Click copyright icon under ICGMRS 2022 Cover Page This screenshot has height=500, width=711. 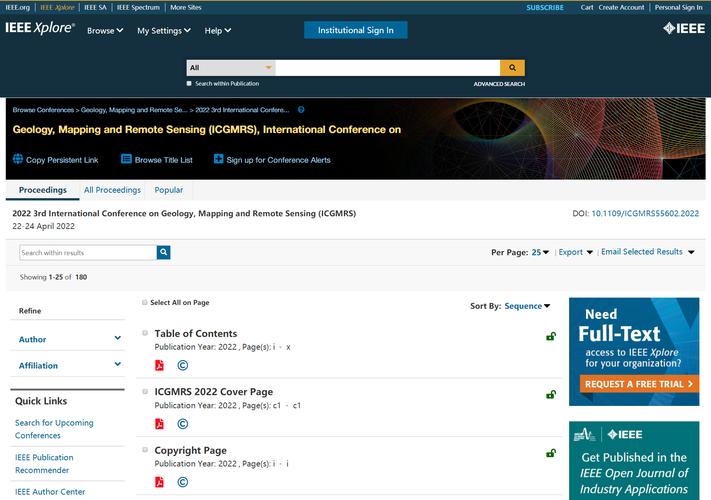point(183,424)
